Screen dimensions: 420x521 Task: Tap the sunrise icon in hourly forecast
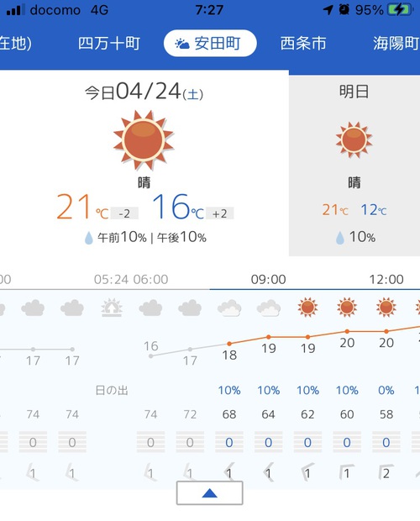pyautogui.click(x=112, y=308)
